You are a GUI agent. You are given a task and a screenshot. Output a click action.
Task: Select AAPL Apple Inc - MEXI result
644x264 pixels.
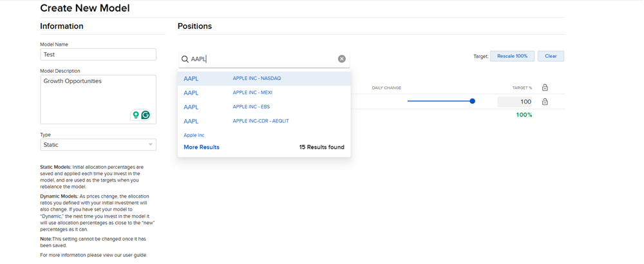pyautogui.click(x=264, y=93)
